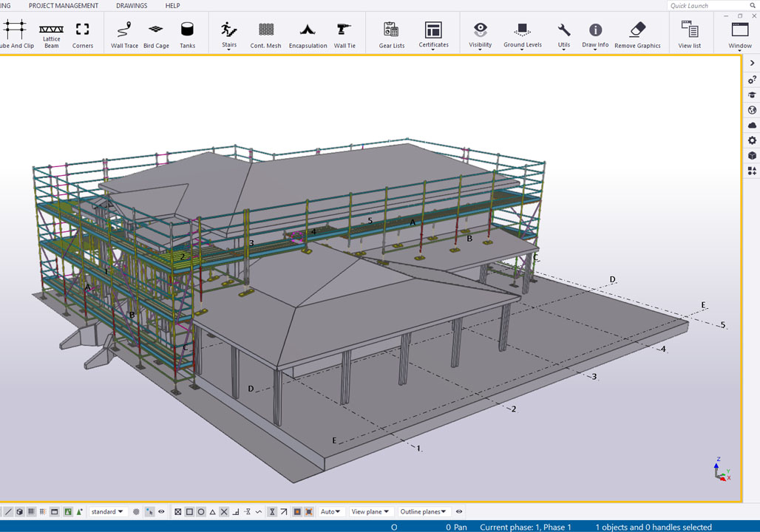Open the PROJECT MANAGEMENT menu

[x=62, y=5]
